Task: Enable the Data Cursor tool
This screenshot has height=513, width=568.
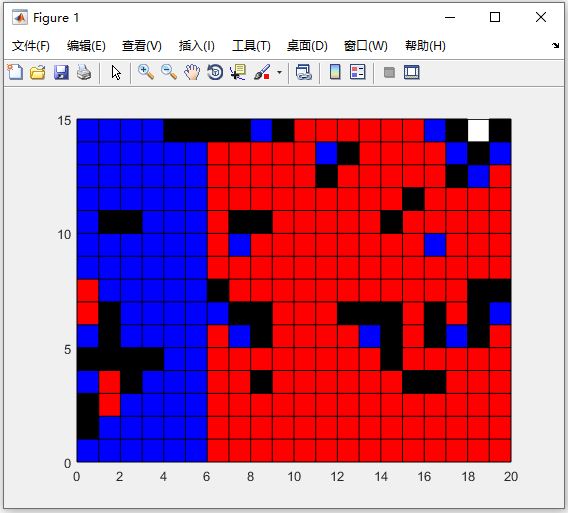Action: point(238,72)
